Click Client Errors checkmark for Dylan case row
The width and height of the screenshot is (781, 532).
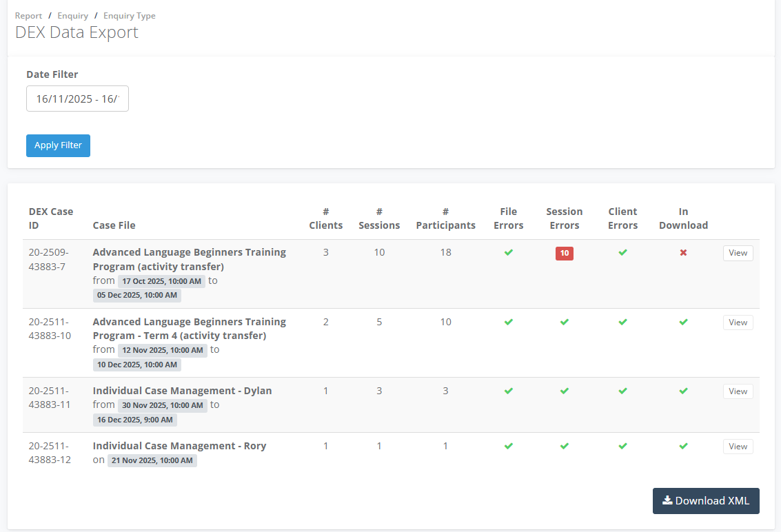point(622,391)
